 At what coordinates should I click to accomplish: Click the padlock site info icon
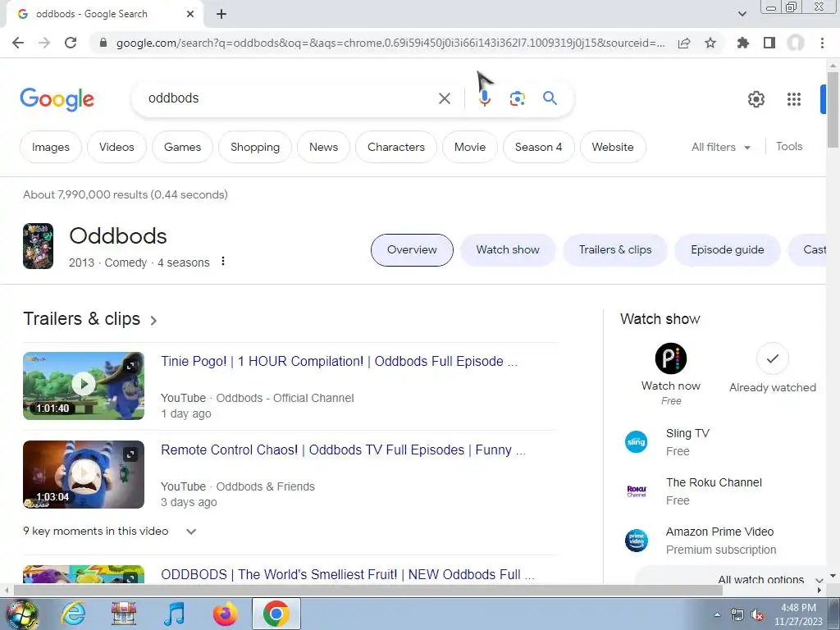103,43
